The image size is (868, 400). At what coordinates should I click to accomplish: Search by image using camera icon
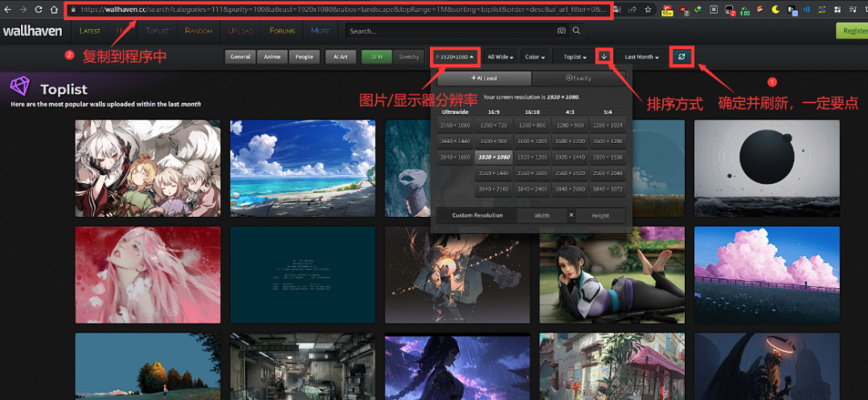(x=561, y=31)
